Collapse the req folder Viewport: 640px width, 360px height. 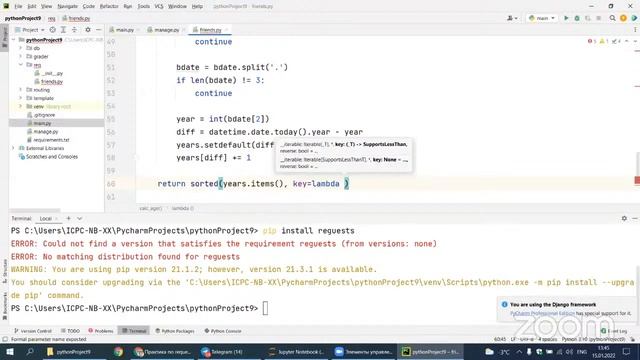[x=20, y=65]
